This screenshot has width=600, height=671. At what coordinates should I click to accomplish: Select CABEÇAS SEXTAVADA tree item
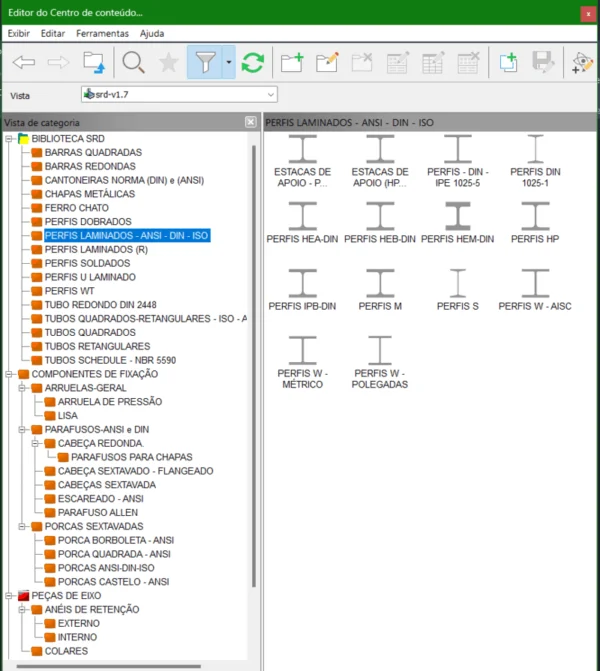coord(106,484)
